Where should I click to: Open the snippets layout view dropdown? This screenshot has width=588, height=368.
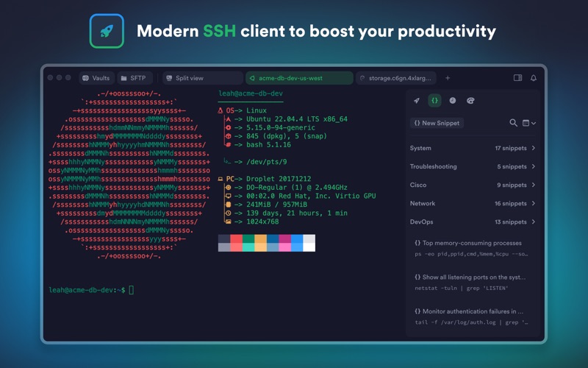tap(529, 123)
